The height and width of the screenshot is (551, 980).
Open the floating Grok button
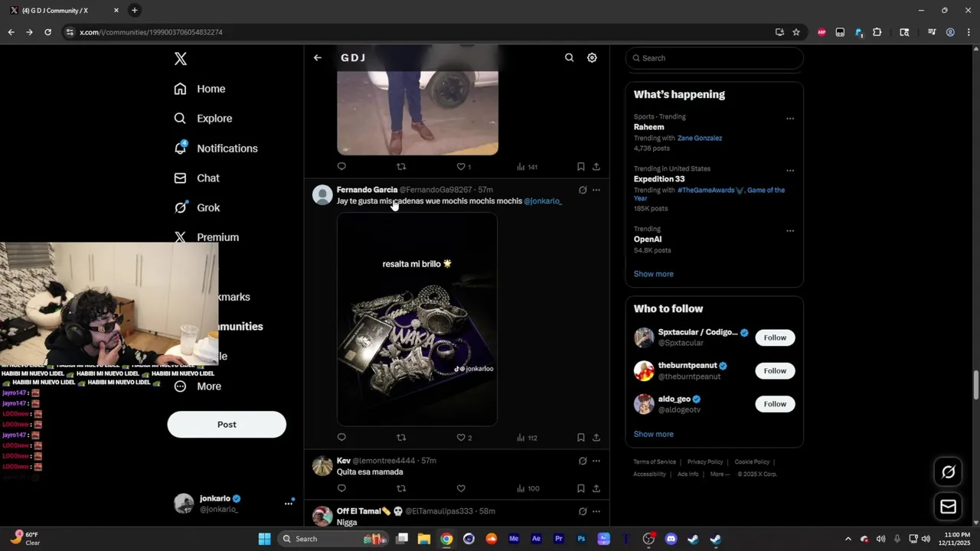(x=948, y=472)
